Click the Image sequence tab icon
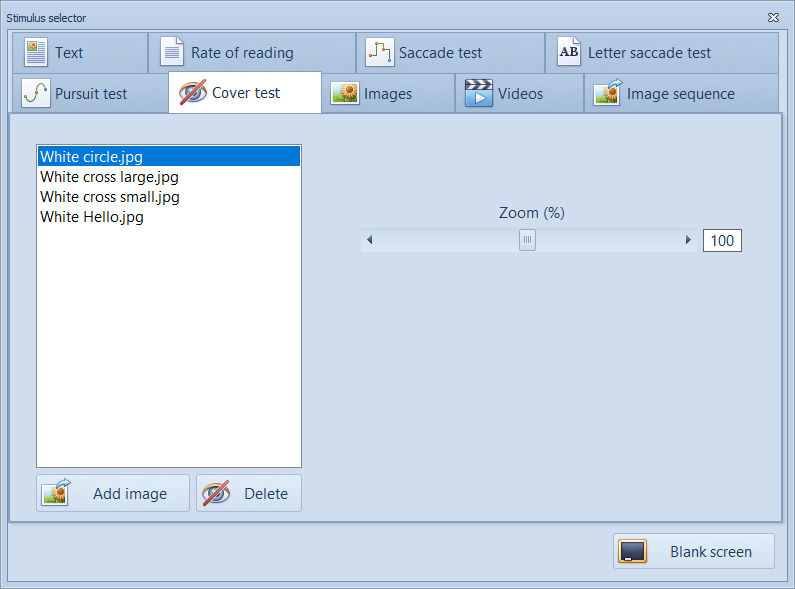 (607, 93)
